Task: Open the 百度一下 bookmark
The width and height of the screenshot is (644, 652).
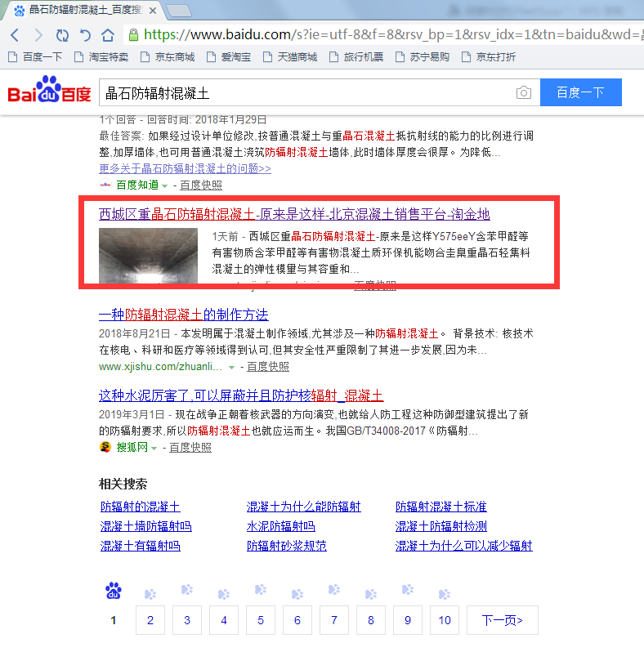Action: [x=36, y=57]
